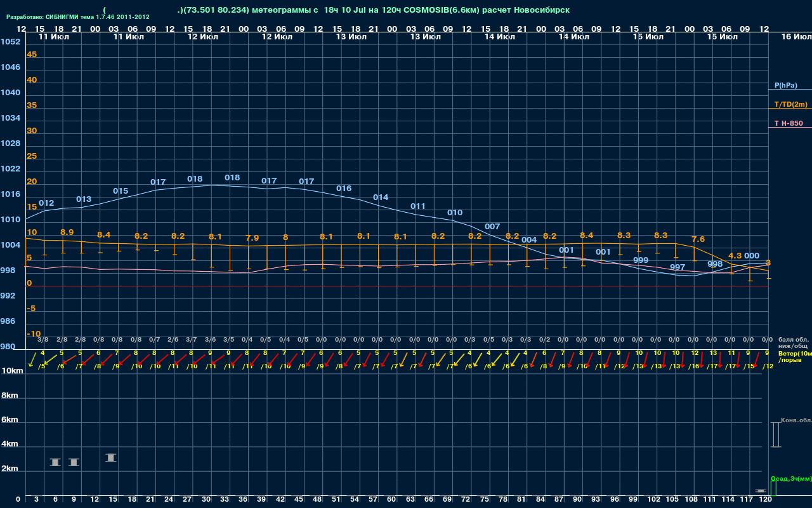Click the Осад,3ч(мм) precipitation label
This screenshot has width=812, height=508.
pos(790,478)
